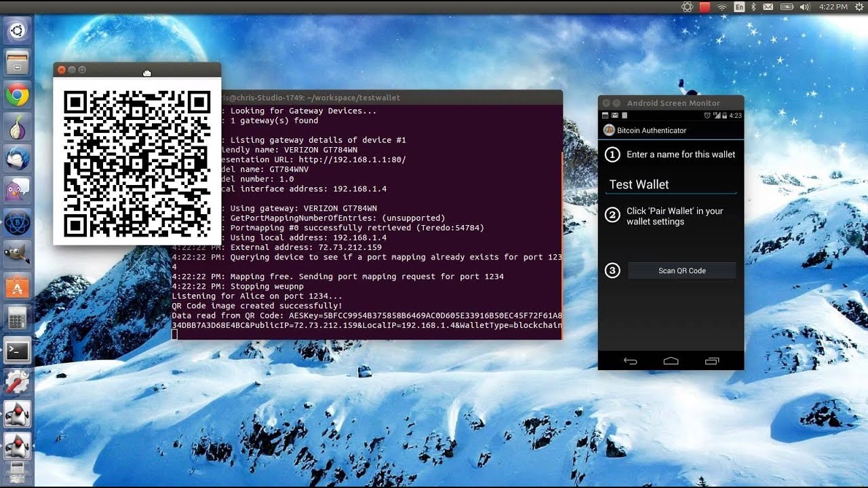Close the QR code window
Image resolution: width=868 pixels, height=488 pixels.
[61, 70]
